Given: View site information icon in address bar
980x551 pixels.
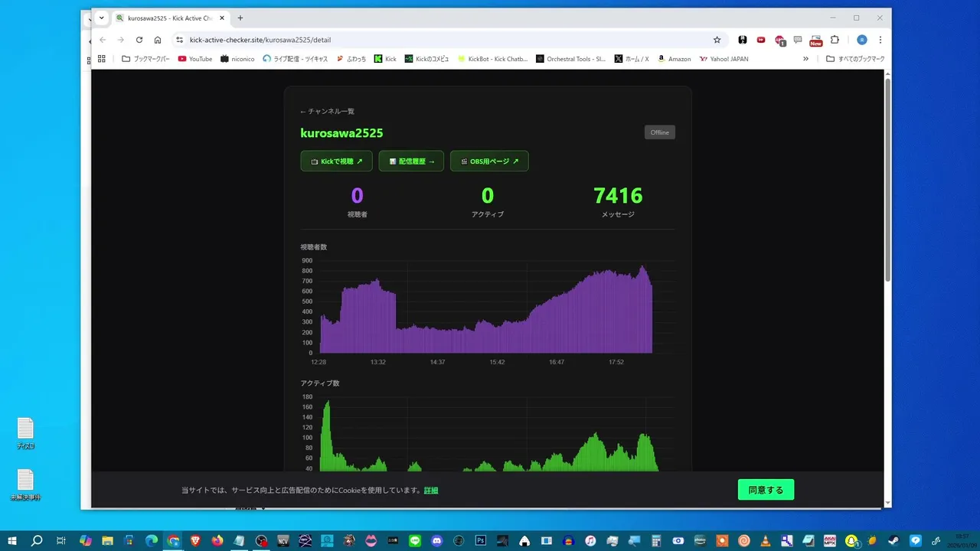Looking at the screenshot, I should (x=180, y=40).
